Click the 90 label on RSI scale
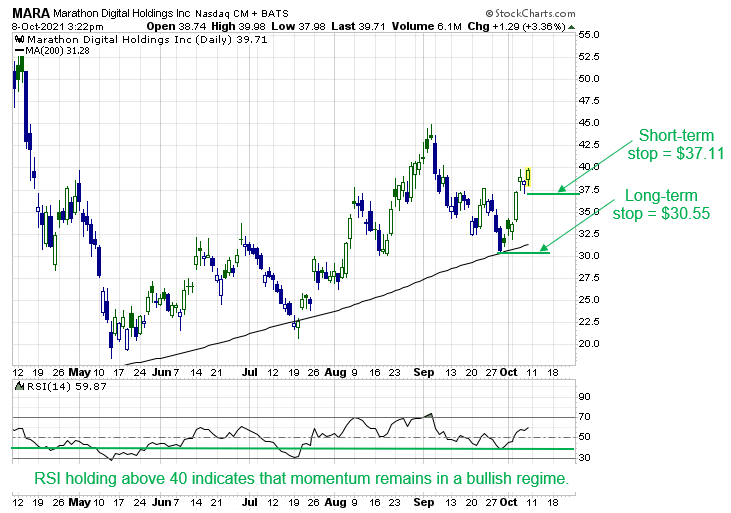 585,397
